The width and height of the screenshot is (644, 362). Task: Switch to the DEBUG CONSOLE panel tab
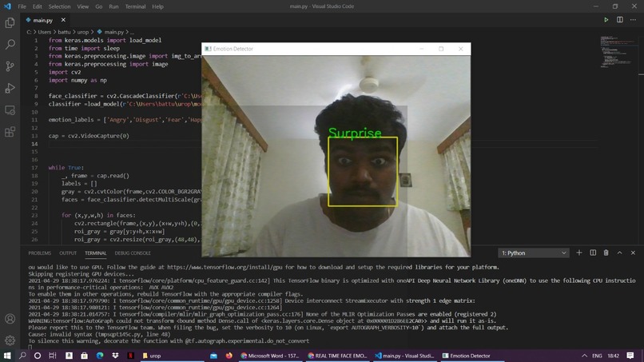[x=133, y=253]
